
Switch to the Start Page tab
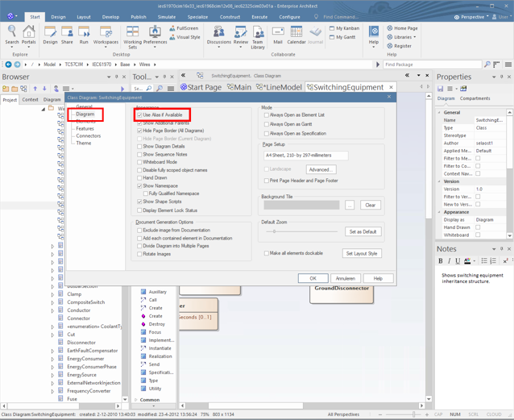pos(201,87)
